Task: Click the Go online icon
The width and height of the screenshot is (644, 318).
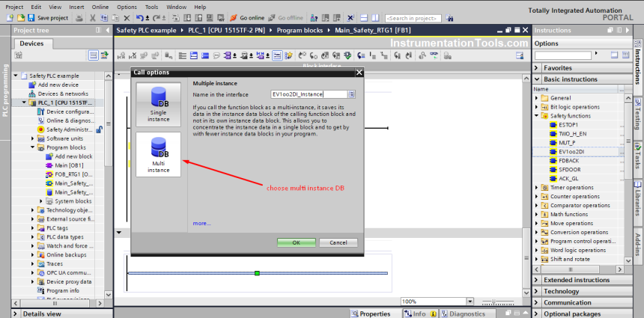Action: coord(233,17)
